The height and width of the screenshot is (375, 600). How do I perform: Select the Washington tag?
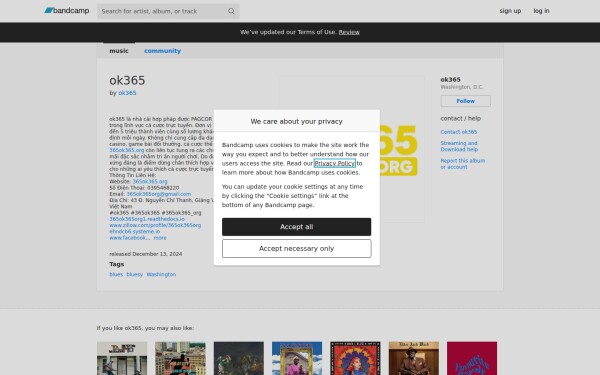(x=161, y=274)
